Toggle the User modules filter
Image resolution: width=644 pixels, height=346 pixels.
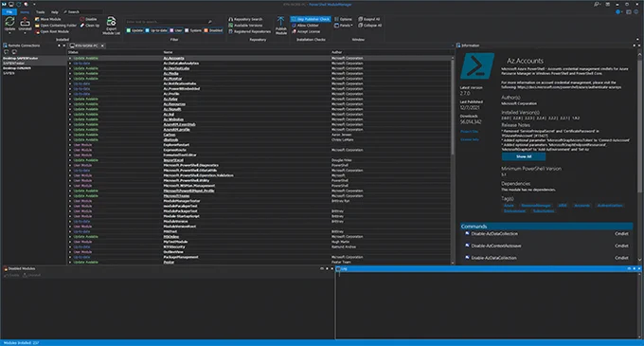[176, 30]
